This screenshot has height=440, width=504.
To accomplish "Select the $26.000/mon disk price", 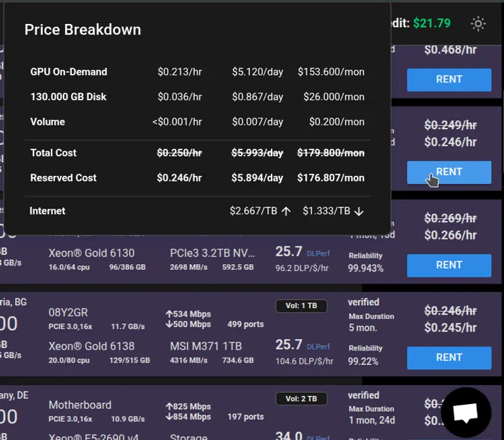I will [334, 97].
